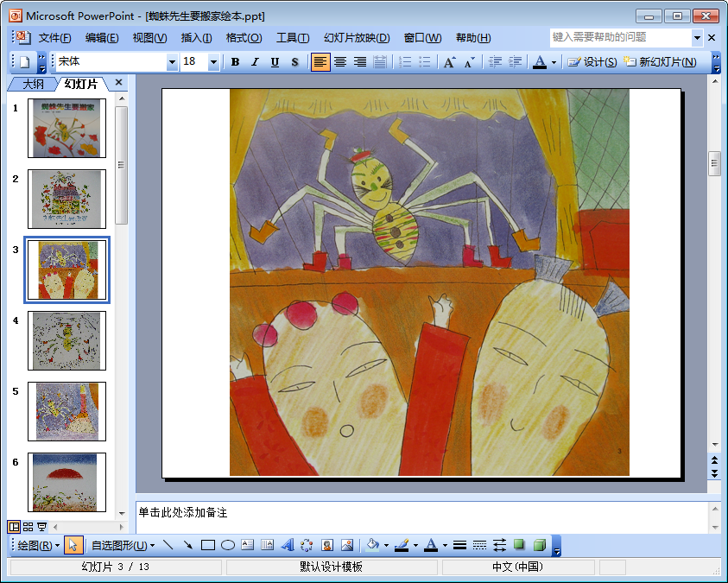The image size is (728, 583).
Task: Open the 文件(F) menu
Action: coord(54,38)
